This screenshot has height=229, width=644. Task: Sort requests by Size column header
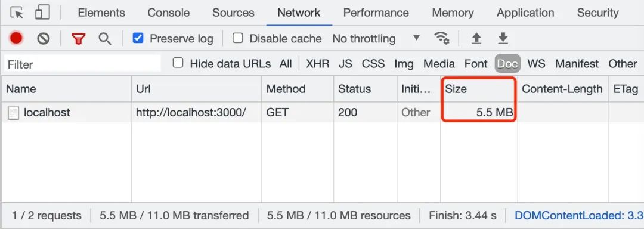478,89
